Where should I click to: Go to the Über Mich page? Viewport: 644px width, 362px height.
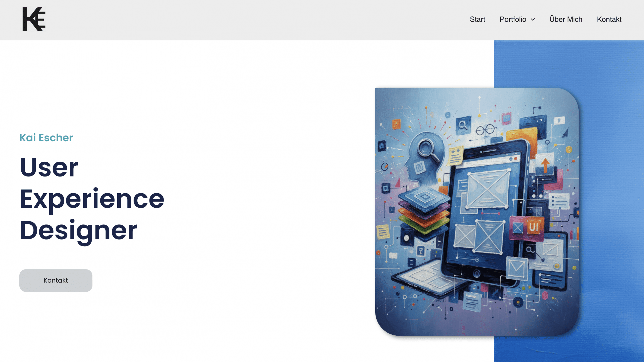point(566,19)
